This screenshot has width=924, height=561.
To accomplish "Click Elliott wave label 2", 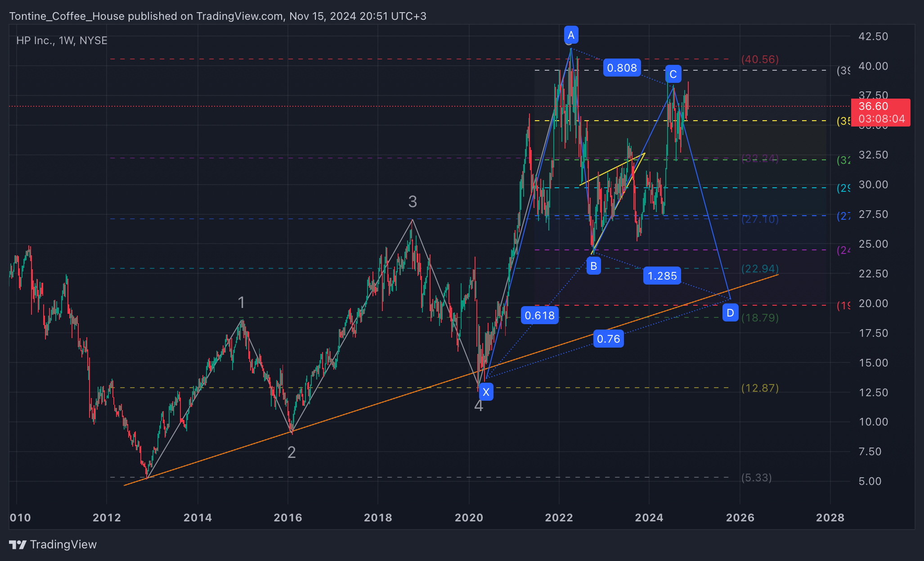I will (x=292, y=452).
